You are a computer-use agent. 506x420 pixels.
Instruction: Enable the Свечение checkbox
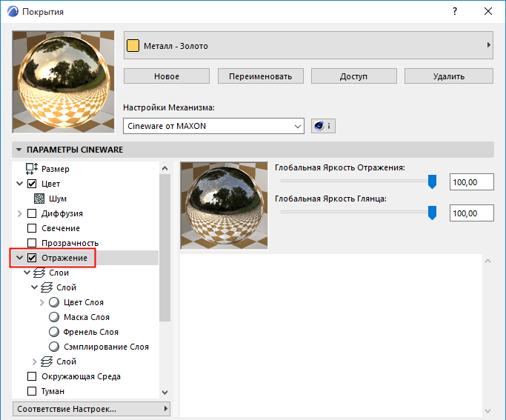tap(32, 228)
